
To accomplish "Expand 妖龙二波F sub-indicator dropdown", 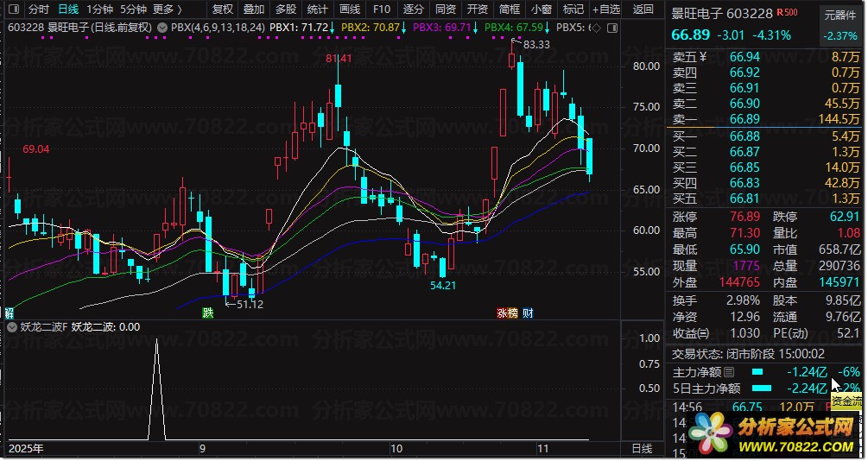I will pos(11,327).
